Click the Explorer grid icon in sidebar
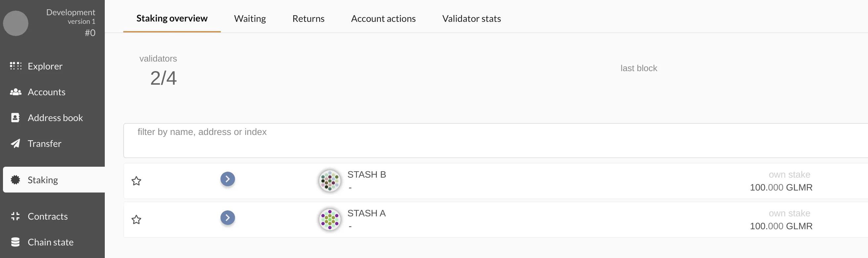This screenshot has width=868, height=258. click(x=16, y=66)
